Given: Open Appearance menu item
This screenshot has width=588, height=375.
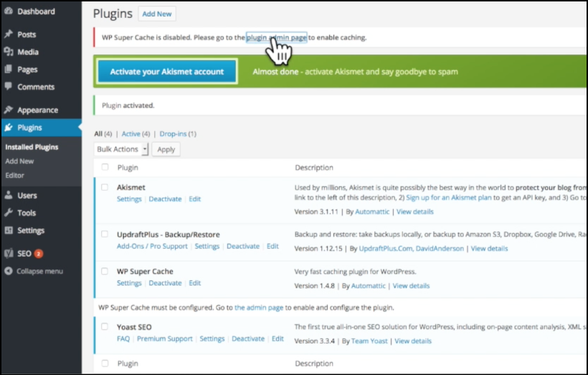Looking at the screenshot, I should [37, 110].
